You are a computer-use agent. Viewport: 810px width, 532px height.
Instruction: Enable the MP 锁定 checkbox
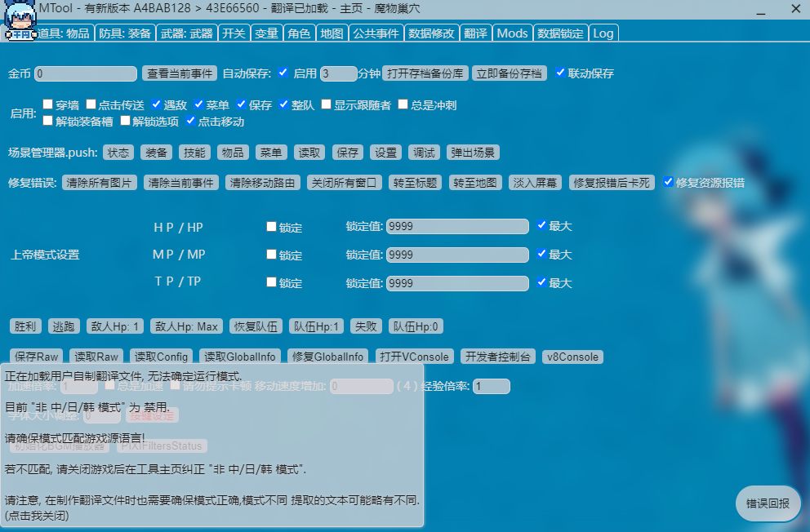271,255
